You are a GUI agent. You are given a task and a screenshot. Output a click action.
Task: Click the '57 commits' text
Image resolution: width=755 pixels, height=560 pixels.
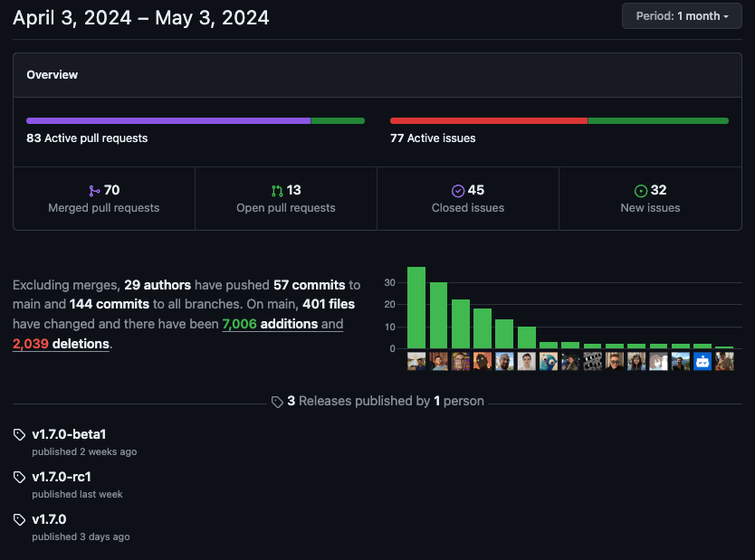point(309,285)
